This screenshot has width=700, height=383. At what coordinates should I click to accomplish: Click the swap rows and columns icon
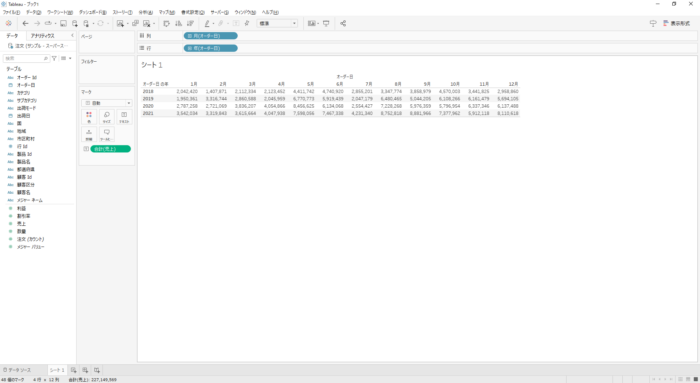click(167, 24)
